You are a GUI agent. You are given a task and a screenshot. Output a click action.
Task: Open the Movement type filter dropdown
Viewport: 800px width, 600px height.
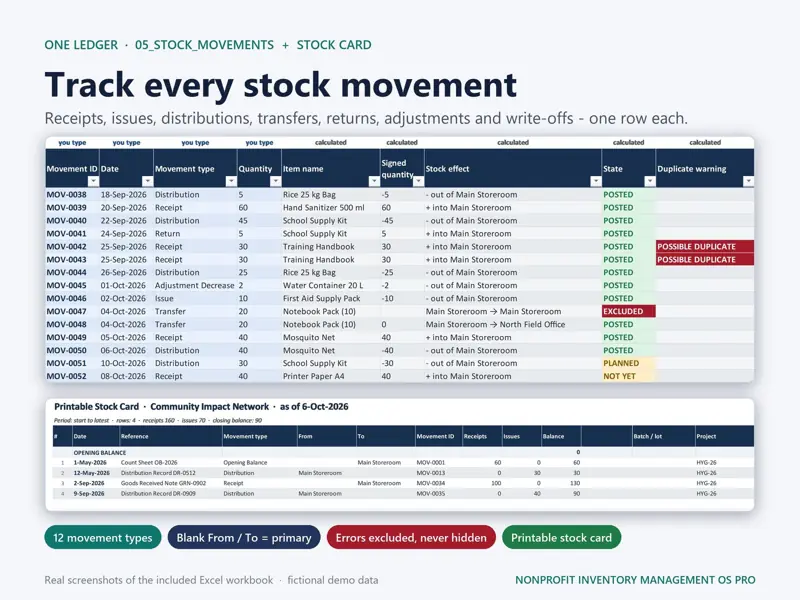coord(231,181)
